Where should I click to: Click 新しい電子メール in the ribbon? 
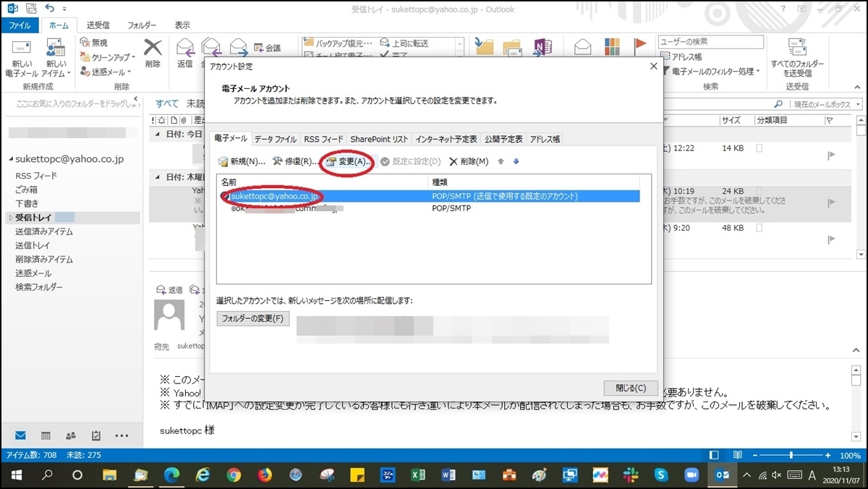[x=22, y=59]
